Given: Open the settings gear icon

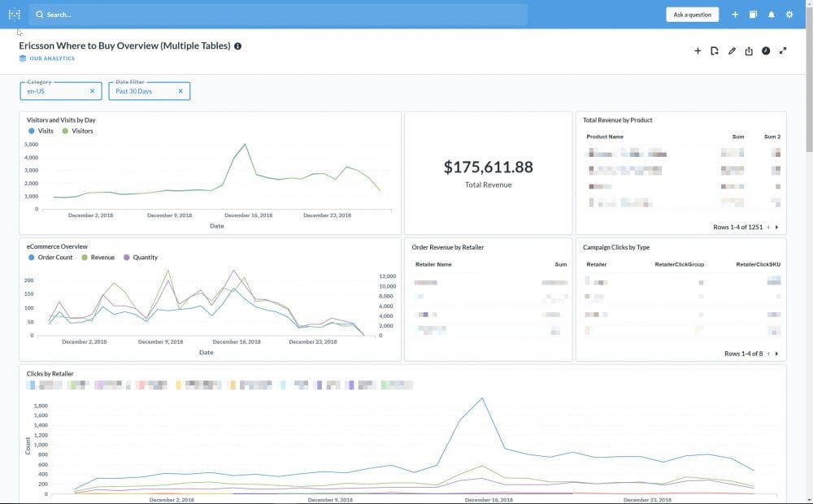Looking at the screenshot, I should pyautogui.click(x=789, y=15).
